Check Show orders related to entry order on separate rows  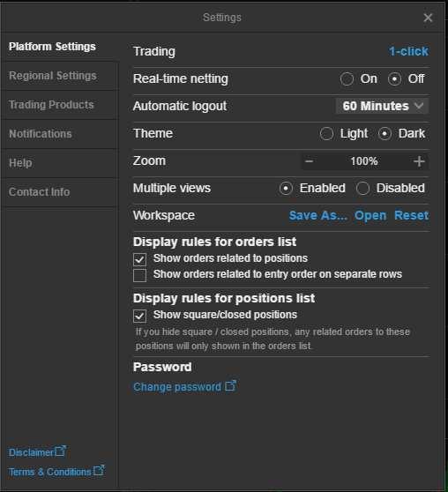139,275
